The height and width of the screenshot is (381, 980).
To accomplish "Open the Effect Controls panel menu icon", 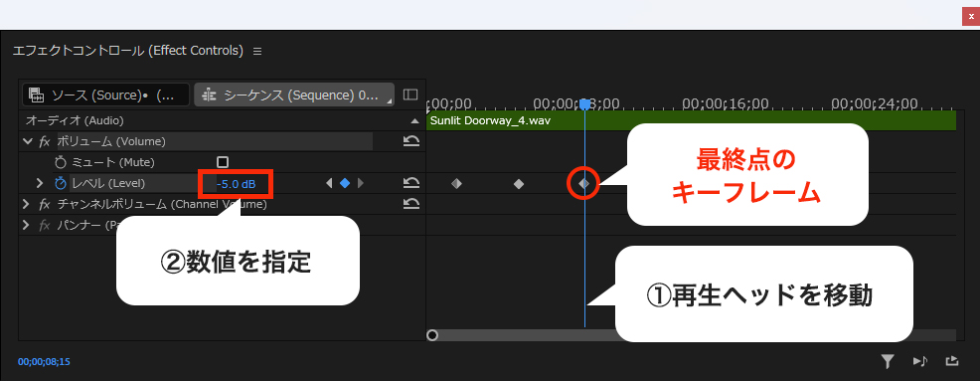I will click(x=257, y=52).
